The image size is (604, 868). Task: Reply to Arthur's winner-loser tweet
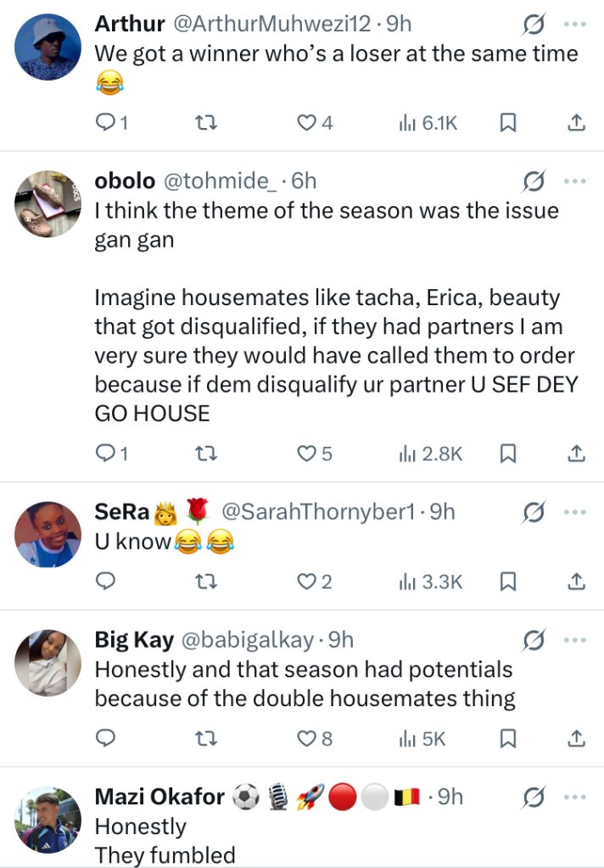105,124
